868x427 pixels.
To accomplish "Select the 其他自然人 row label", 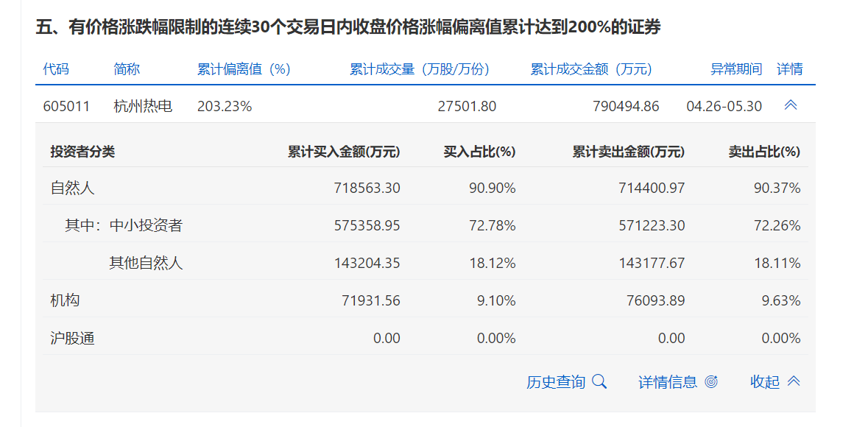I will [x=146, y=263].
